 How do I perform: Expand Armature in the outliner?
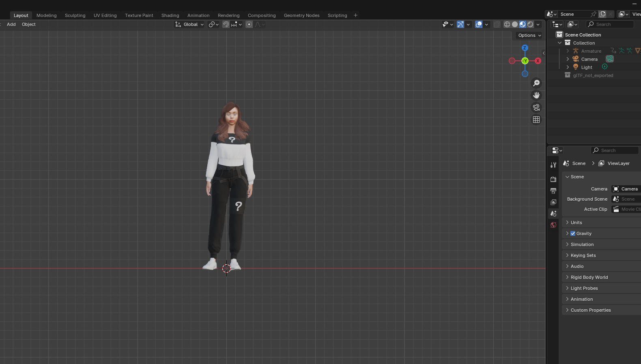(x=568, y=51)
